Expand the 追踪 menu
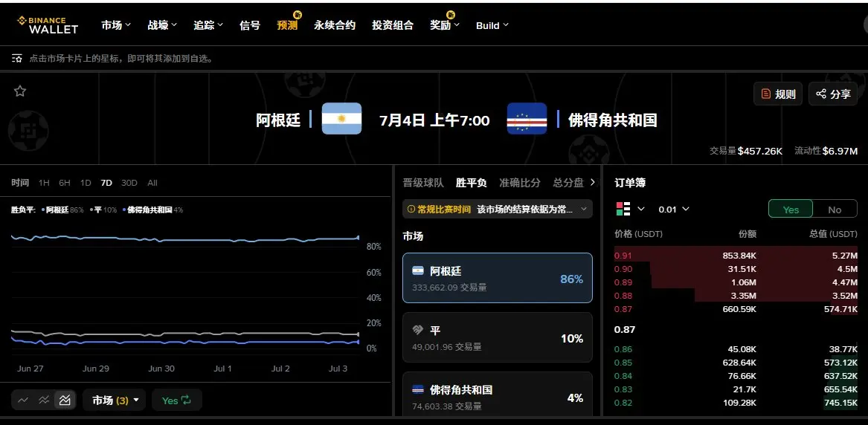The width and height of the screenshot is (868, 425). (x=208, y=25)
